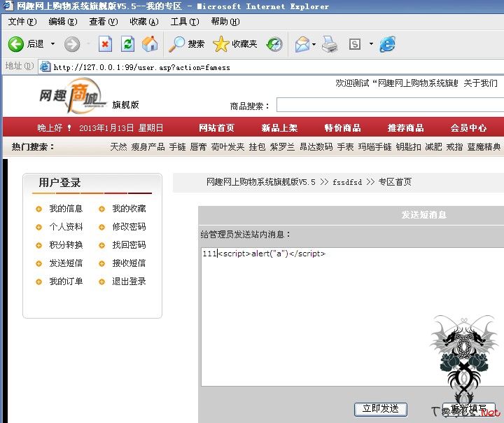Open the 查看(V) menu
This screenshot has width=504, height=423.
[x=104, y=22]
